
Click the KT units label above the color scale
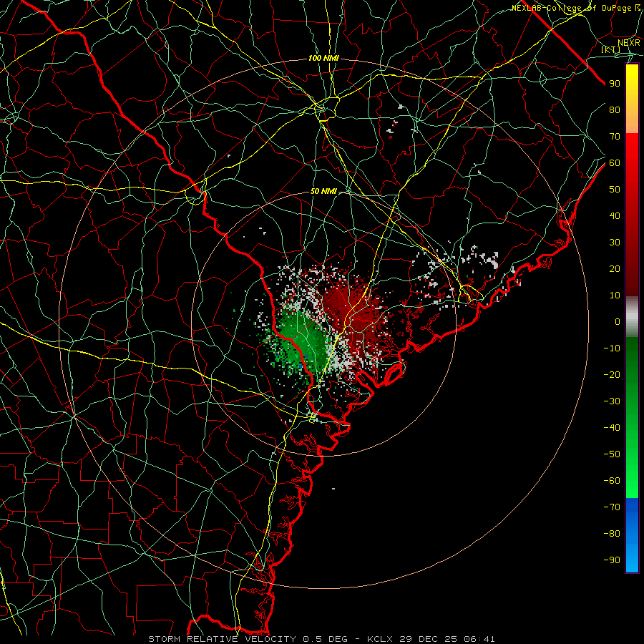[611, 49]
